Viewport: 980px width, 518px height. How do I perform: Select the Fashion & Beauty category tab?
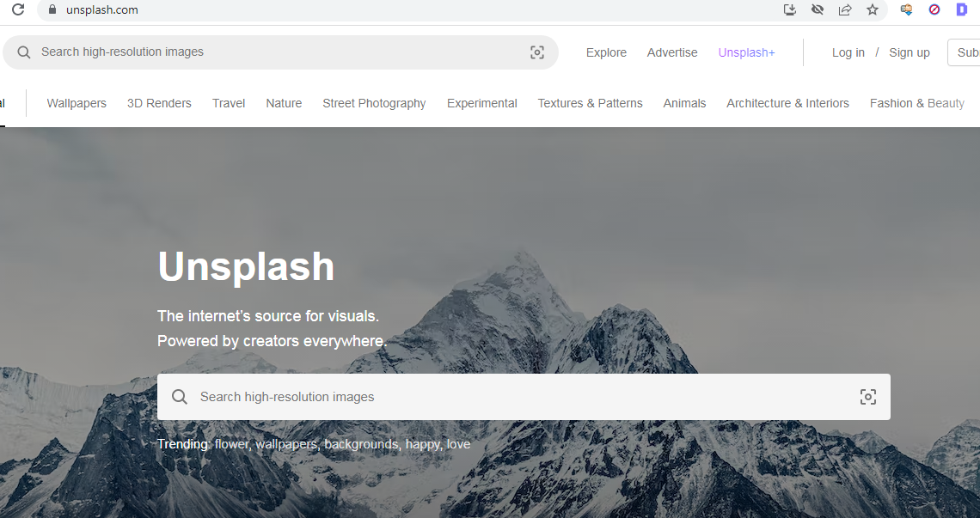pyautogui.click(x=917, y=103)
